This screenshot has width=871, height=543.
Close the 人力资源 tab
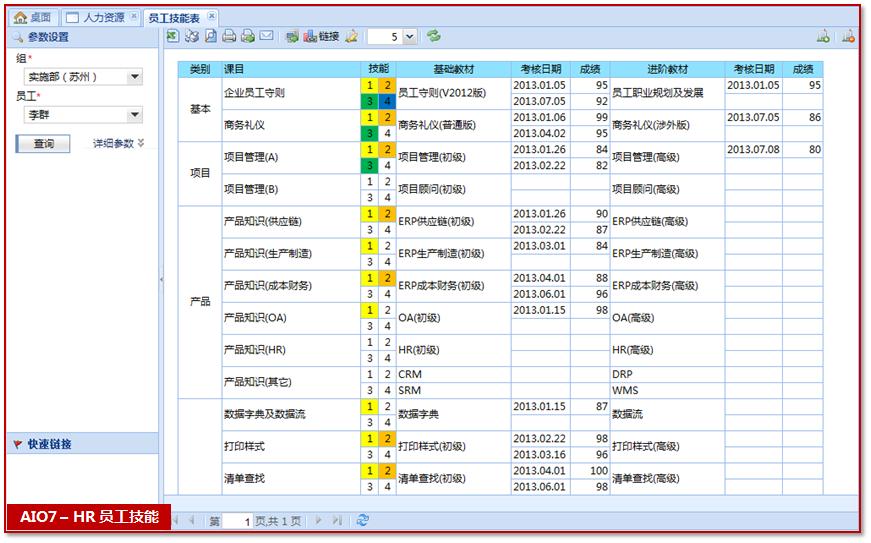(134, 17)
